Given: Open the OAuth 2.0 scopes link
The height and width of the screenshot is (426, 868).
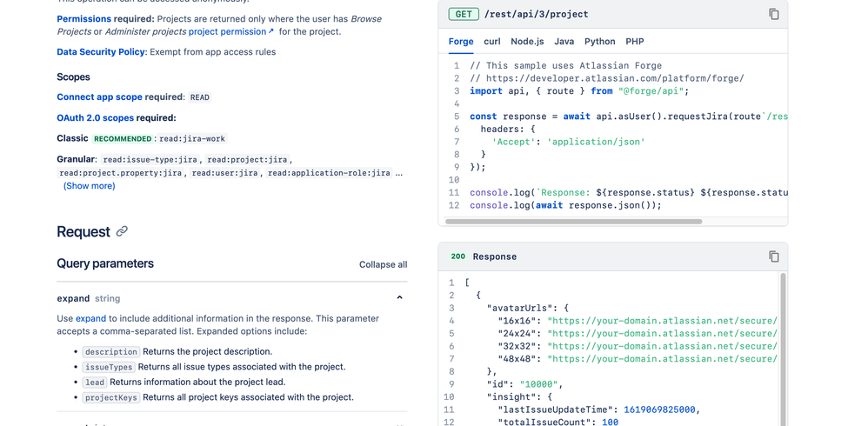Looking at the screenshot, I should point(95,118).
